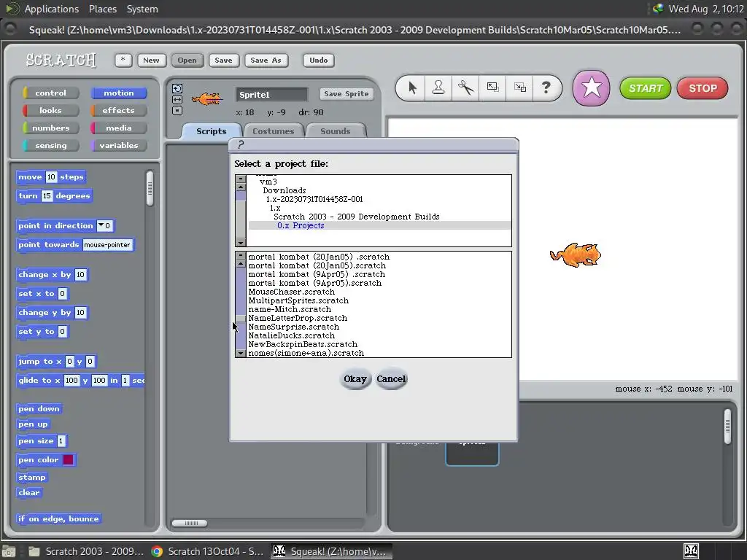Switch to Scratch 13Oct04 taskbar window
This screenshot has width=747, height=560.
point(208,551)
